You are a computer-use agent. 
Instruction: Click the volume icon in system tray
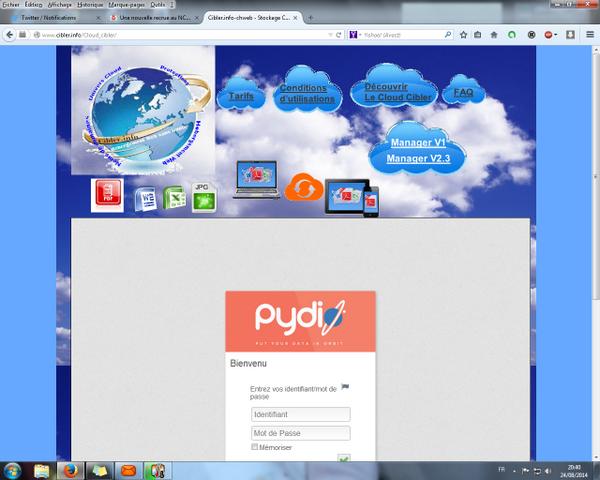(548, 471)
